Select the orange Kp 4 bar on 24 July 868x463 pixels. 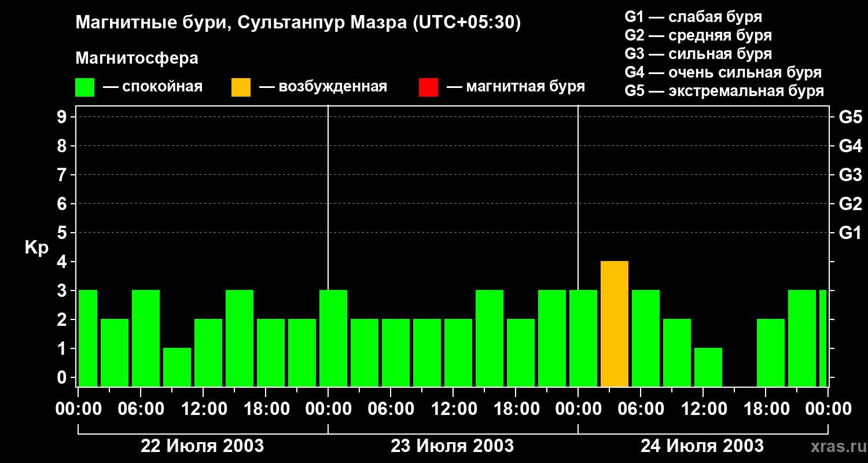pyautogui.click(x=615, y=324)
